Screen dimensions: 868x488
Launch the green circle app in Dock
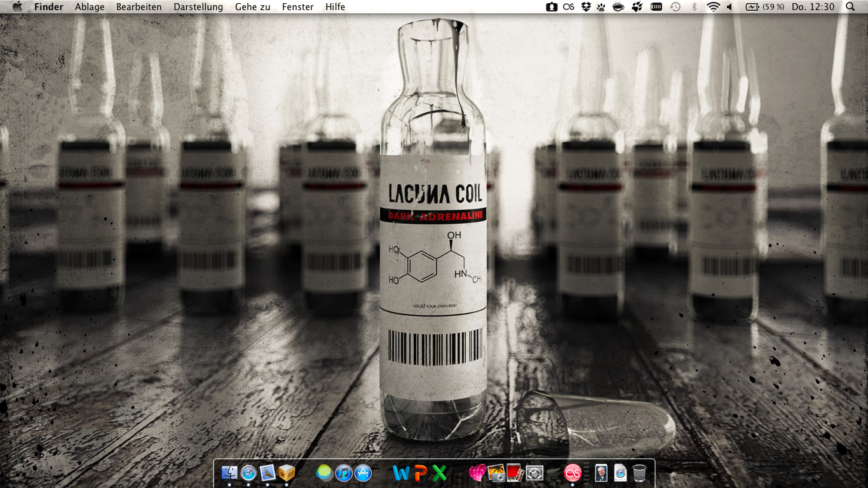(325, 473)
